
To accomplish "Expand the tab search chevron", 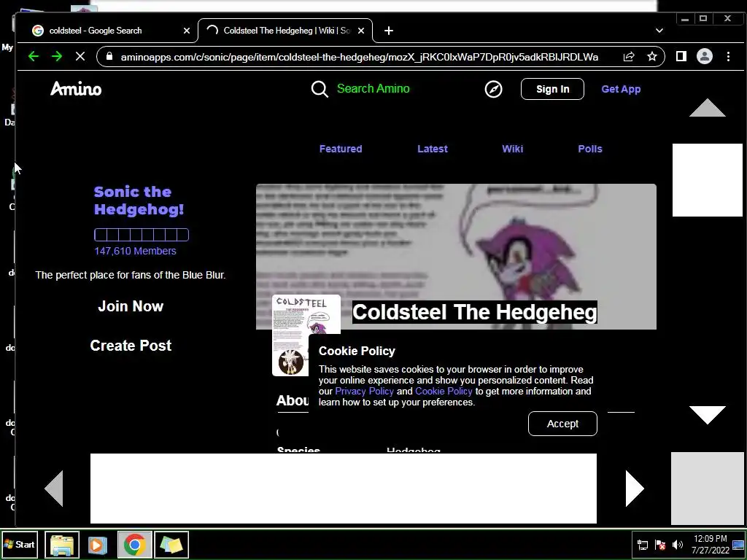I will pos(659,31).
